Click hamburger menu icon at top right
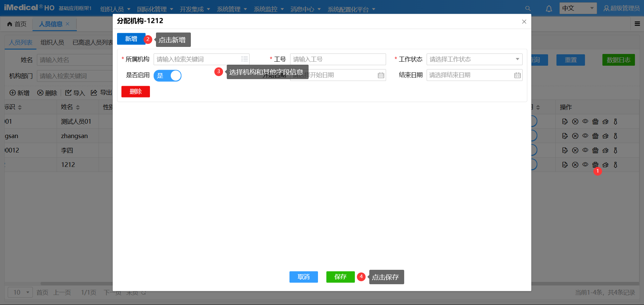This screenshot has height=305, width=644. click(637, 24)
